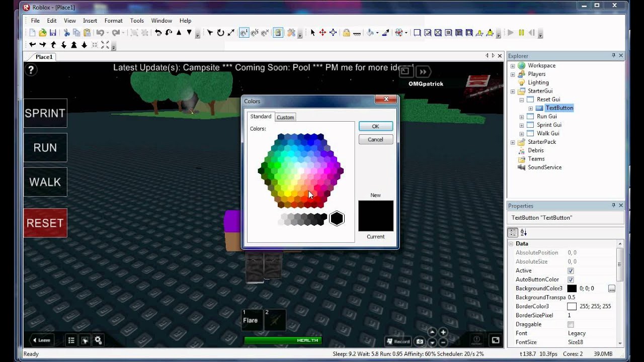Expand the StarterPack tree node
Screen dimensions: 644x362
(x=513, y=142)
